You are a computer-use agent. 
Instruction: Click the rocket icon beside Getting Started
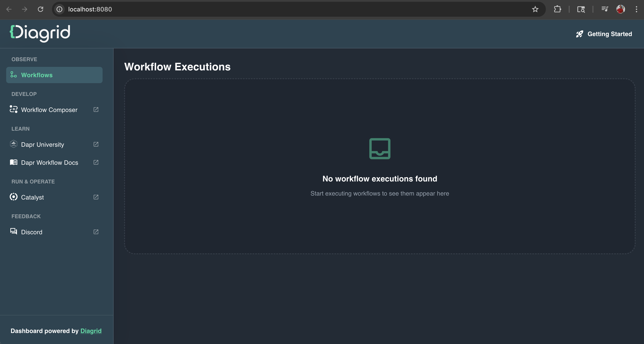click(x=579, y=34)
